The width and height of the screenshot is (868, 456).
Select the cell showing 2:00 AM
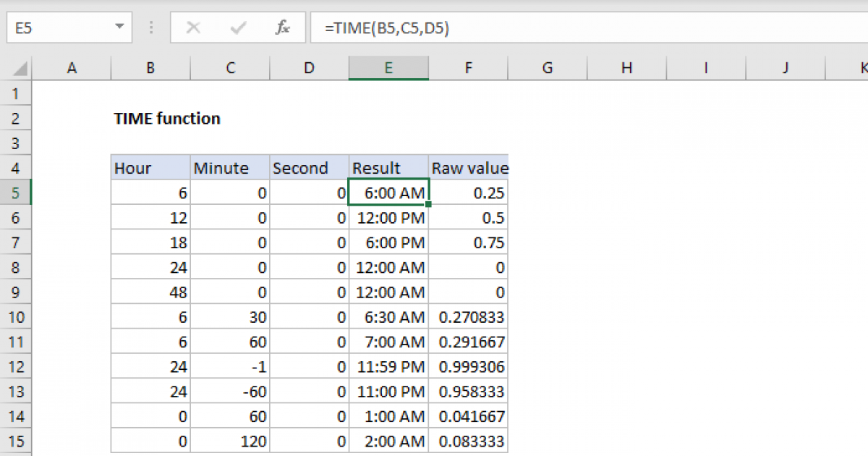coord(388,441)
